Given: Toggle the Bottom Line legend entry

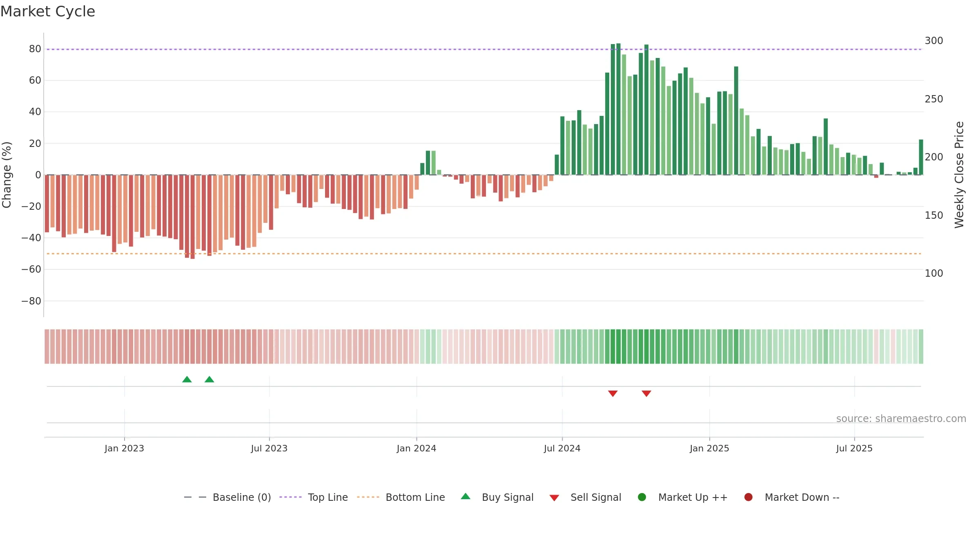Looking at the screenshot, I should point(401,497).
